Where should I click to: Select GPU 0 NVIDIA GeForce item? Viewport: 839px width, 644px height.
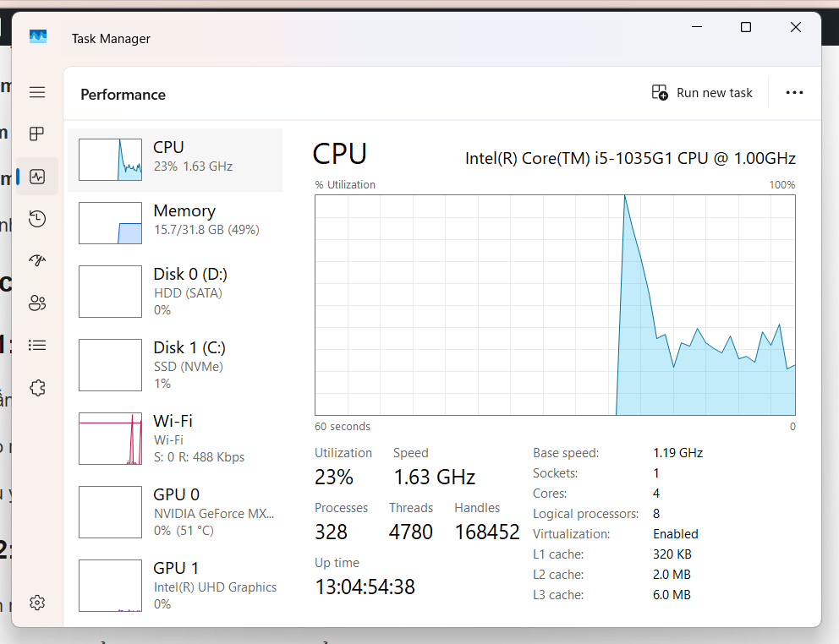pos(175,512)
